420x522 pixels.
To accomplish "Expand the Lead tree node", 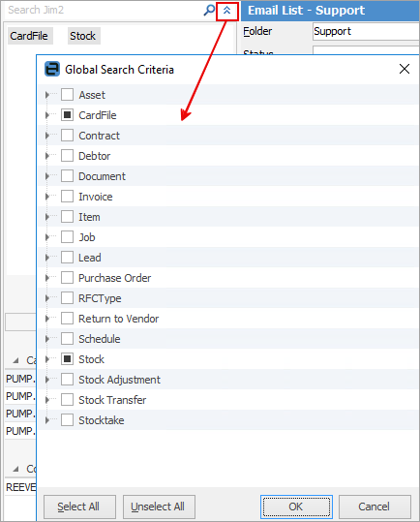I will (47, 258).
